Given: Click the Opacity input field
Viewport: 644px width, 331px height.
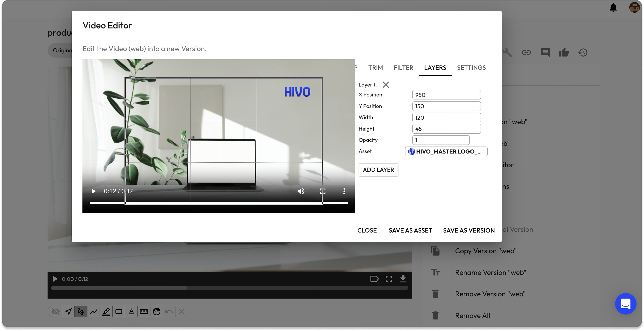Looking at the screenshot, I should click(x=441, y=140).
